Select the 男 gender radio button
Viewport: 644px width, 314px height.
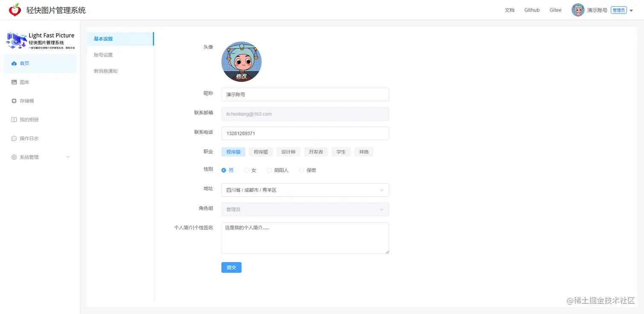(224, 170)
